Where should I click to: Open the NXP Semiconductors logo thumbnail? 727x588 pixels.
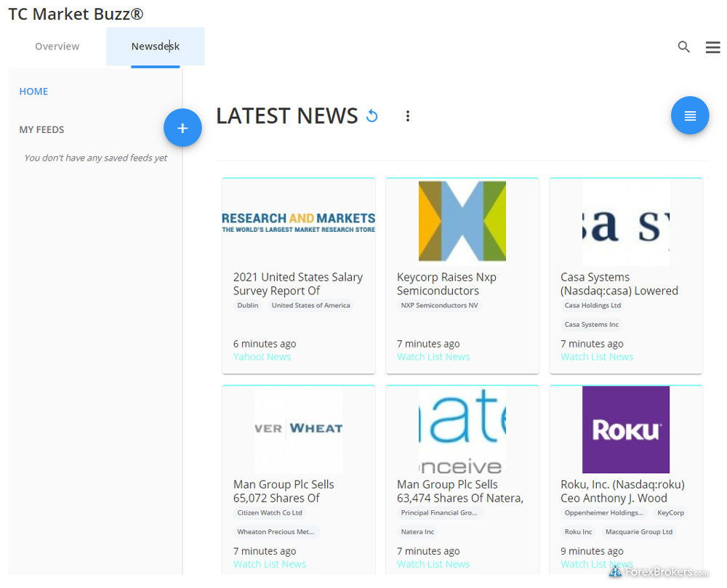(x=462, y=221)
